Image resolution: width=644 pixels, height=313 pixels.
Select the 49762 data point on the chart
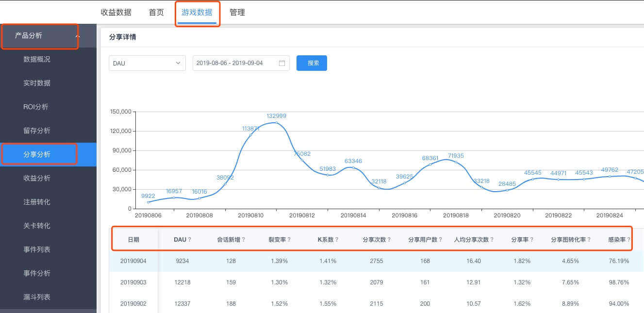point(610,176)
